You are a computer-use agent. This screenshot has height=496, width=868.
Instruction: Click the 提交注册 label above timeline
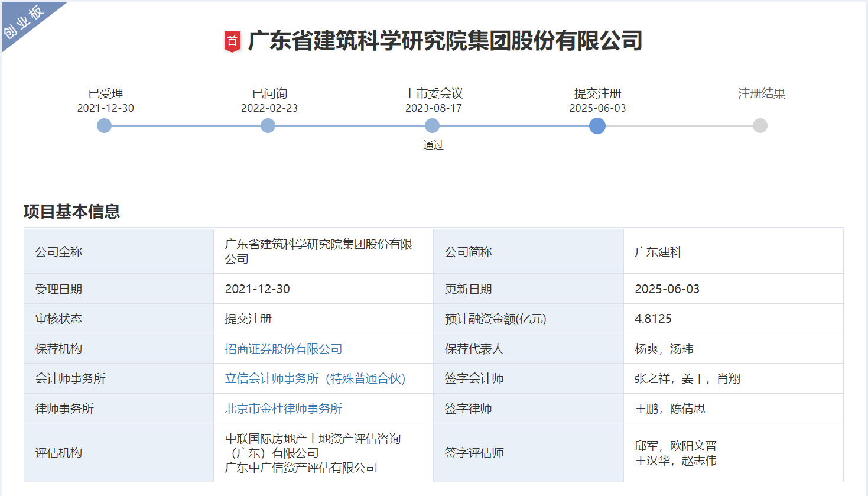(597, 93)
